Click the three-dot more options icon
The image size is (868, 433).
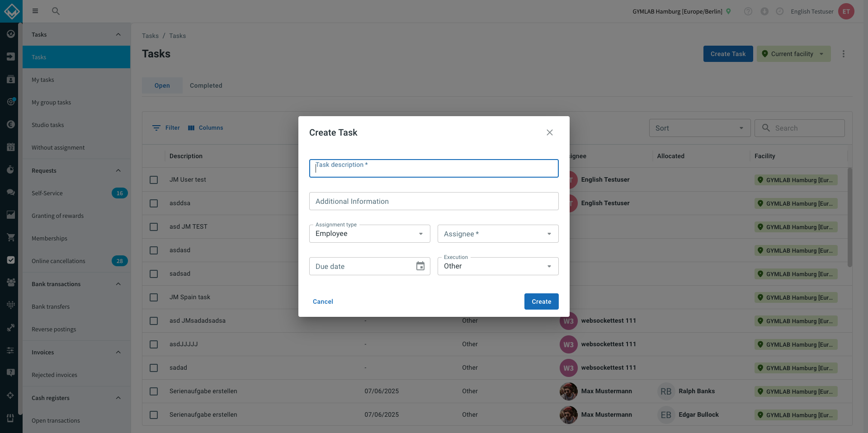tap(843, 54)
